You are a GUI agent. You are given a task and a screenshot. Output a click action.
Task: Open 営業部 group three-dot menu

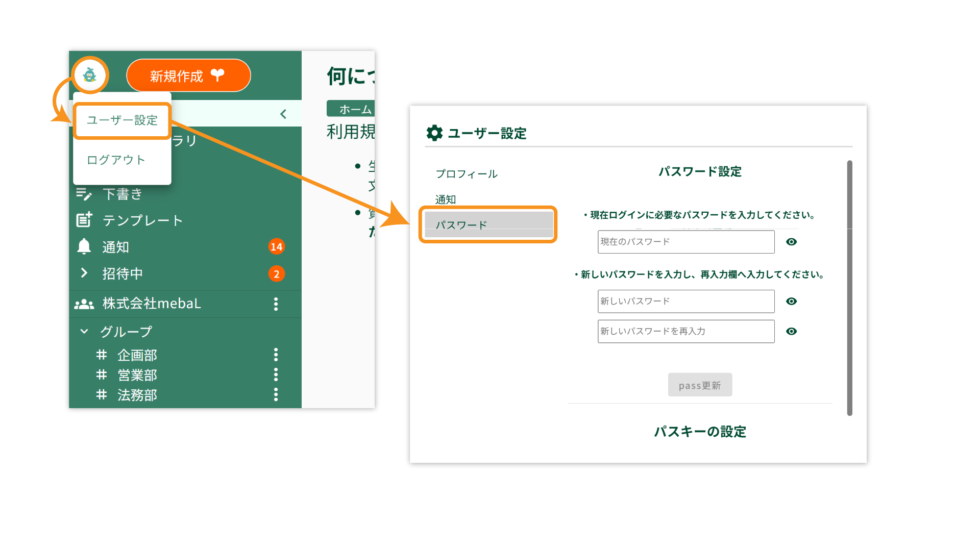coord(276,374)
